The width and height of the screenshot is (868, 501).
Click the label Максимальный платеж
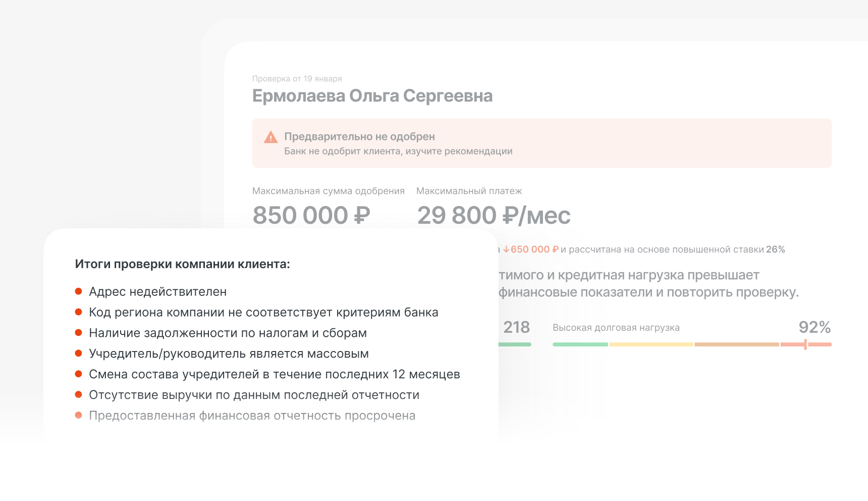point(469,191)
